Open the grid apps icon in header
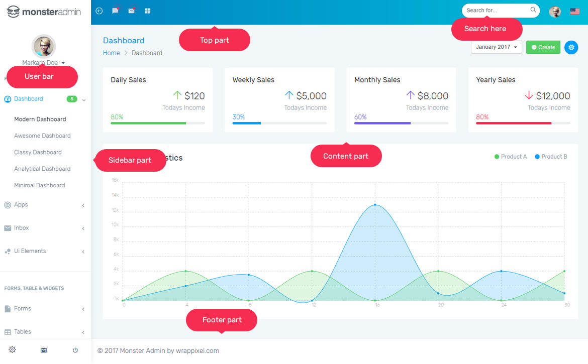The height and width of the screenshot is (364, 588). pyautogui.click(x=147, y=11)
